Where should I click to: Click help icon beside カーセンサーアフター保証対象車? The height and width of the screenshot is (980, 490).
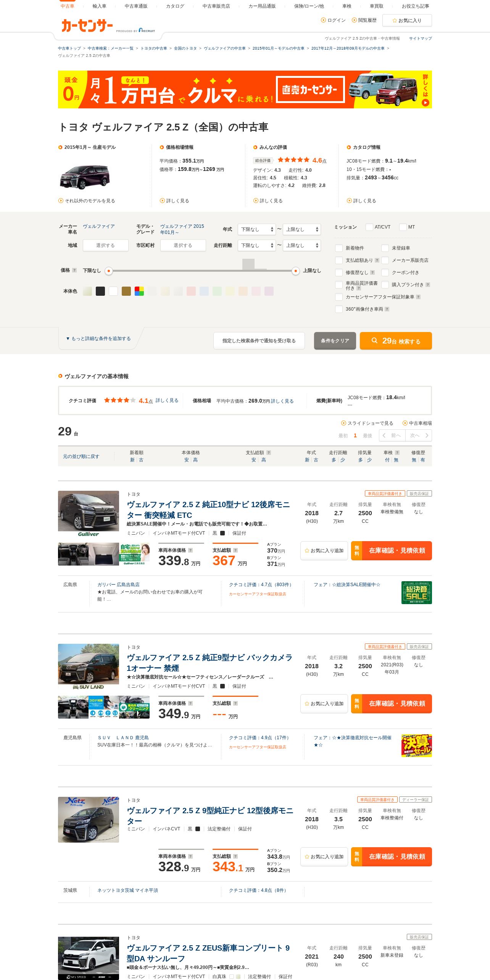[418, 297]
